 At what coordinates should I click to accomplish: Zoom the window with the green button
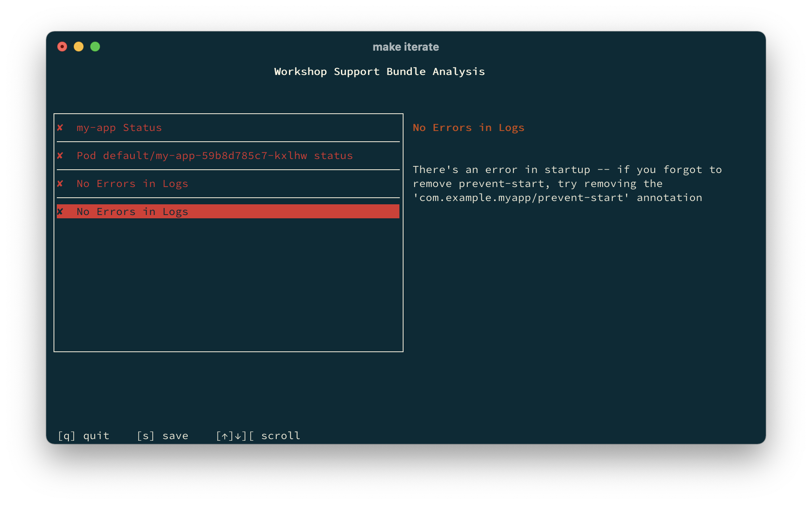[95, 47]
